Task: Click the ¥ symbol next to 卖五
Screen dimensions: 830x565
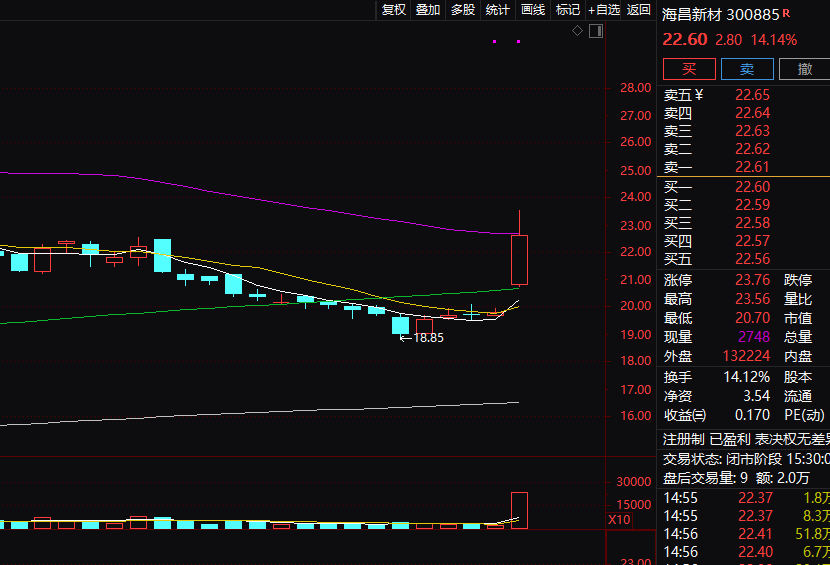Action: click(x=699, y=95)
